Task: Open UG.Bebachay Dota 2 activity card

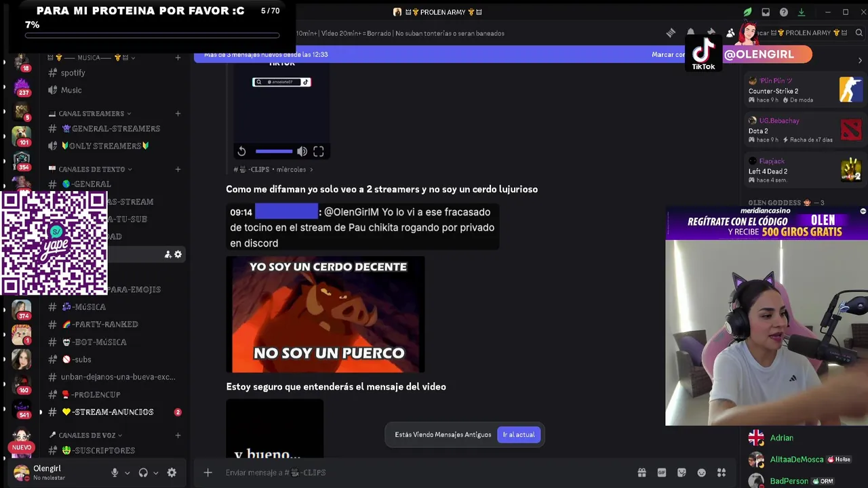Action: tap(804, 130)
